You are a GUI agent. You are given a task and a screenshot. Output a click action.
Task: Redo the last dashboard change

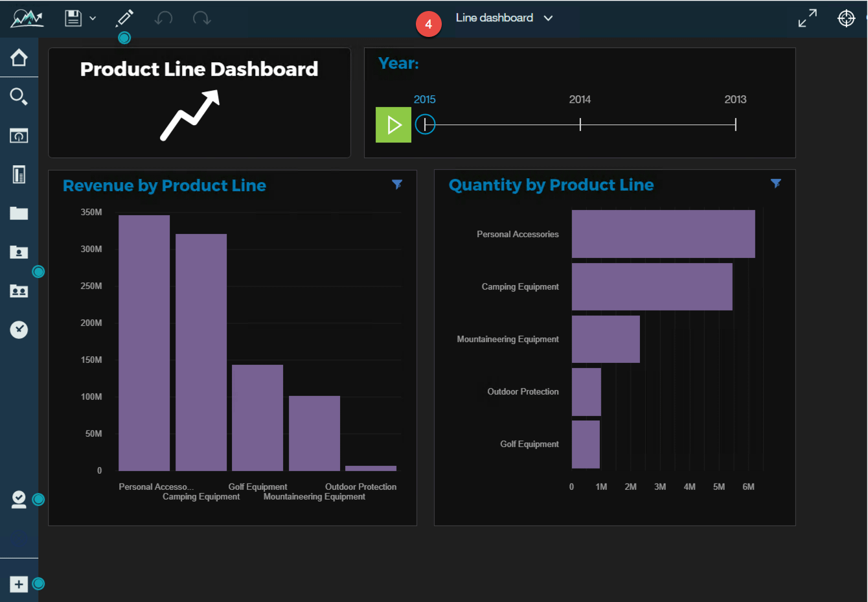(201, 19)
